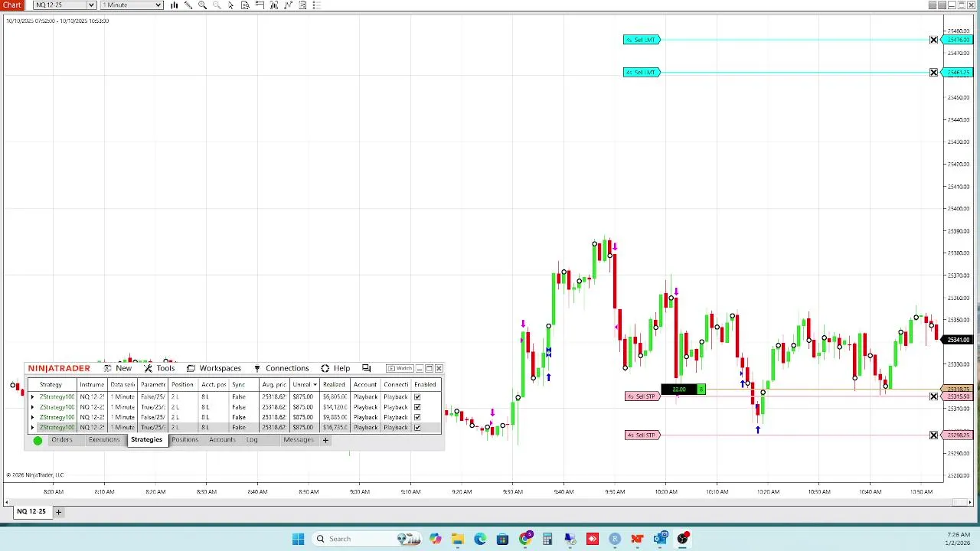Screen dimensions: 980x551
Task: Click the Realized column header
Action: 334,385
